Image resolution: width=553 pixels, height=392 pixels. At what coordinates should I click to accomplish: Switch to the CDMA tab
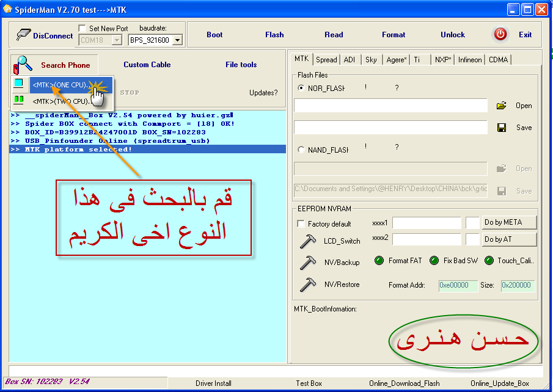tap(499, 60)
